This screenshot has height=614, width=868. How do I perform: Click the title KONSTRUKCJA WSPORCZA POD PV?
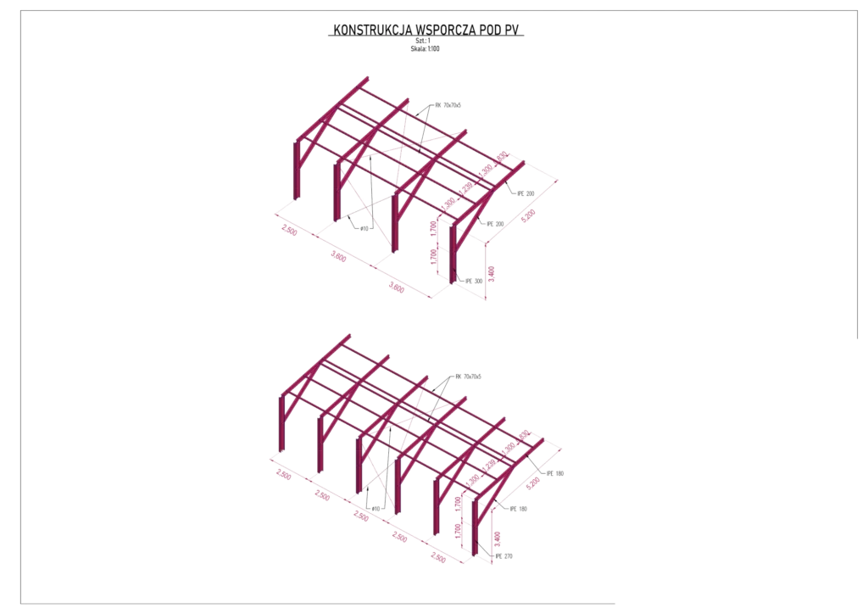click(x=427, y=31)
